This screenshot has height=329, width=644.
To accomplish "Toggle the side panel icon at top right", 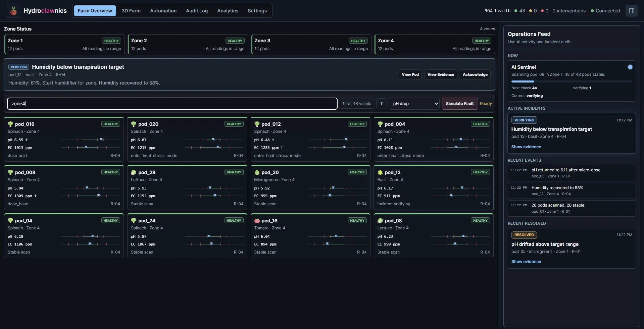I will point(631,11).
